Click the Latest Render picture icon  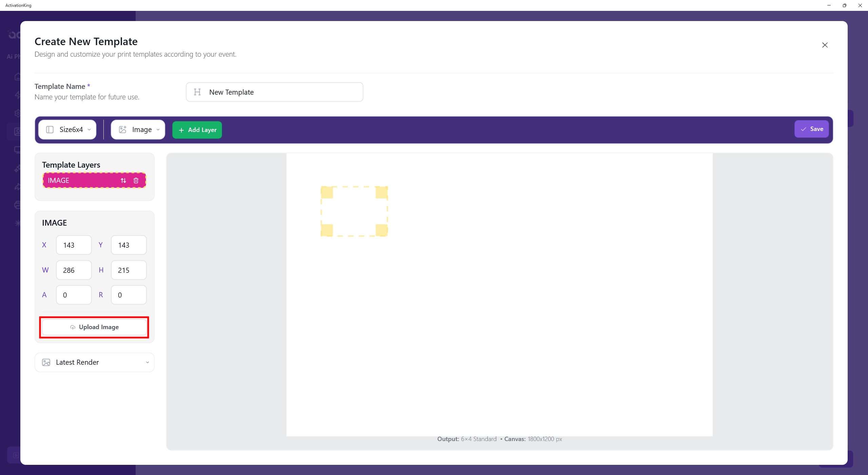click(x=46, y=362)
